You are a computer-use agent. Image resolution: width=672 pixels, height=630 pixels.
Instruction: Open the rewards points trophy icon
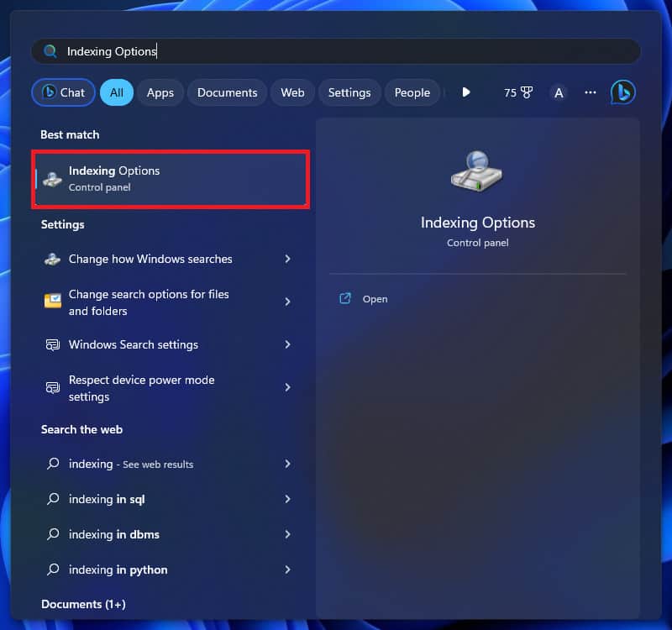[x=527, y=92]
